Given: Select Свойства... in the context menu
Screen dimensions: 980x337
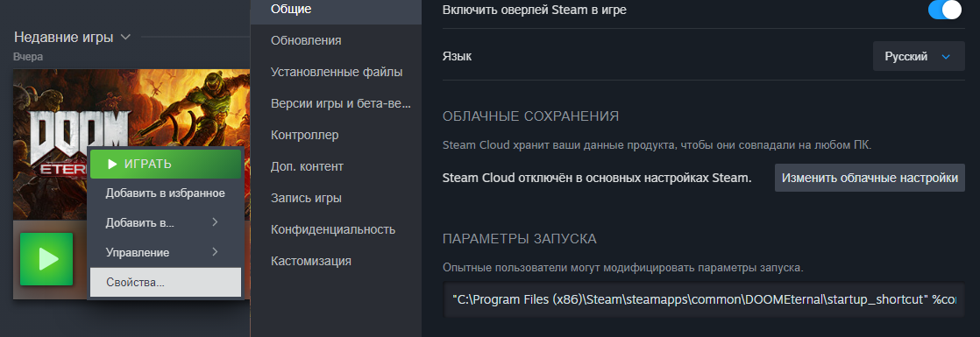Looking at the screenshot, I should click(166, 282).
